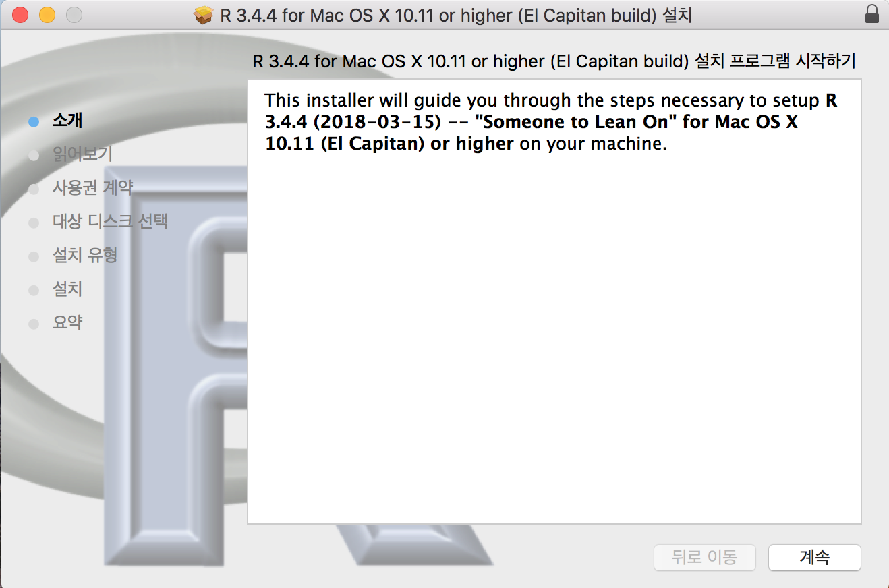The width and height of the screenshot is (889, 588).
Task: Select the 대상 디스크 선택 step
Action: [110, 221]
